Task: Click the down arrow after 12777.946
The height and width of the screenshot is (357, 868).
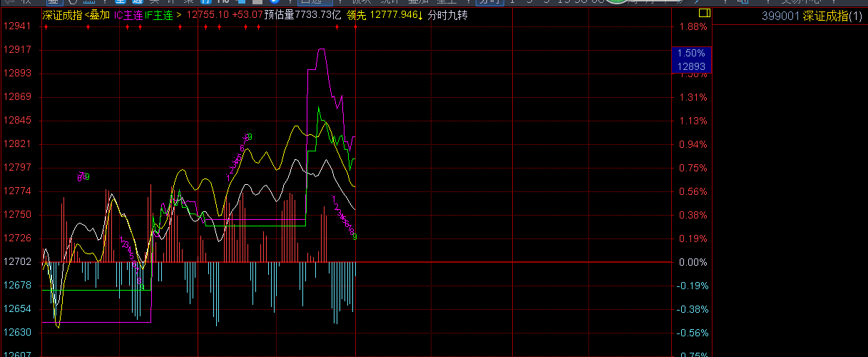Action: click(x=421, y=15)
